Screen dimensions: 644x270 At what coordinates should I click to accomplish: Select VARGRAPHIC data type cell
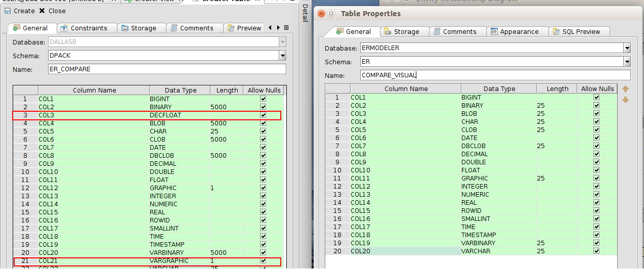coord(180,260)
